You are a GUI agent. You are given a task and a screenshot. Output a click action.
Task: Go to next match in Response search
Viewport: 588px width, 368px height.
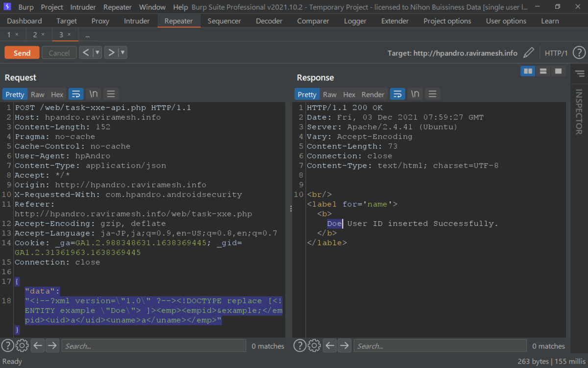tap(344, 345)
